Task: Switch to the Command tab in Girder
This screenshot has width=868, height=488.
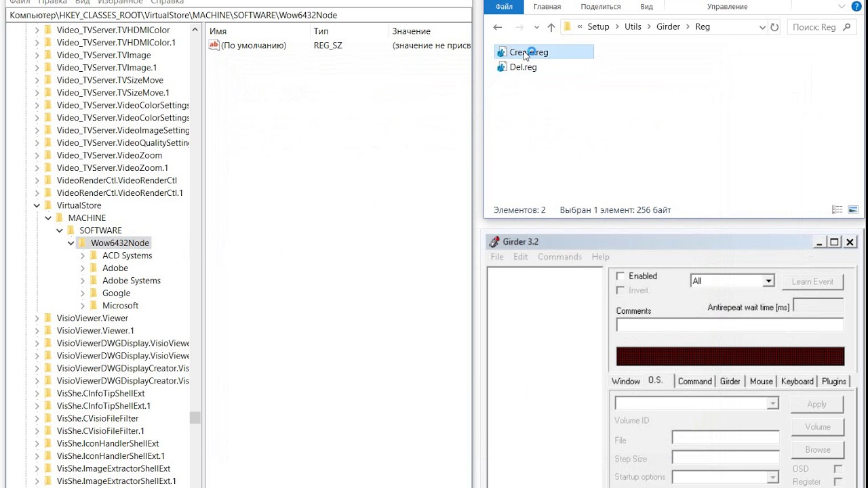Action: (695, 382)
